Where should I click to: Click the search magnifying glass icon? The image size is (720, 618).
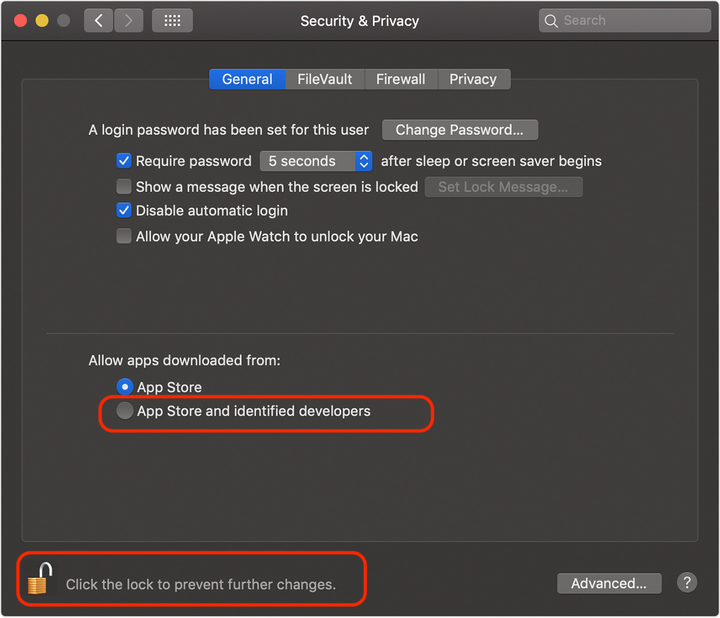click(x=551, y=21)
